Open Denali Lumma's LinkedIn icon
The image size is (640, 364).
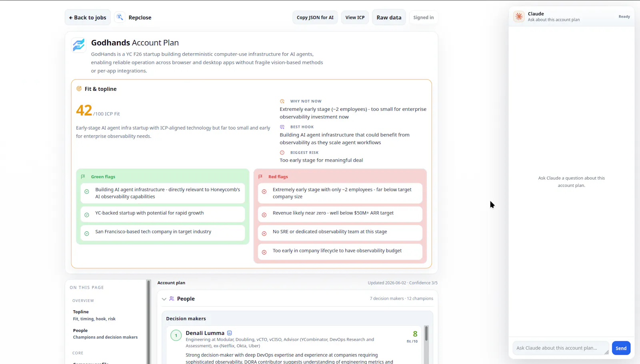230,333
